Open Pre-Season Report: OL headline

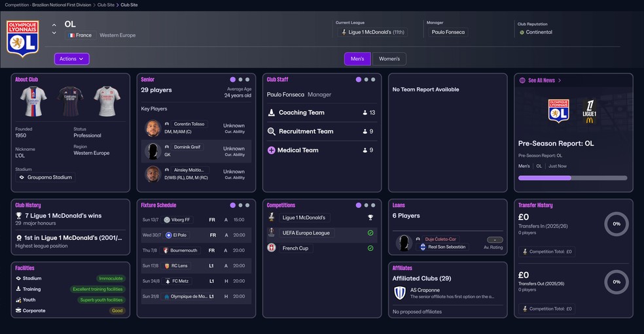click(556, 144)
